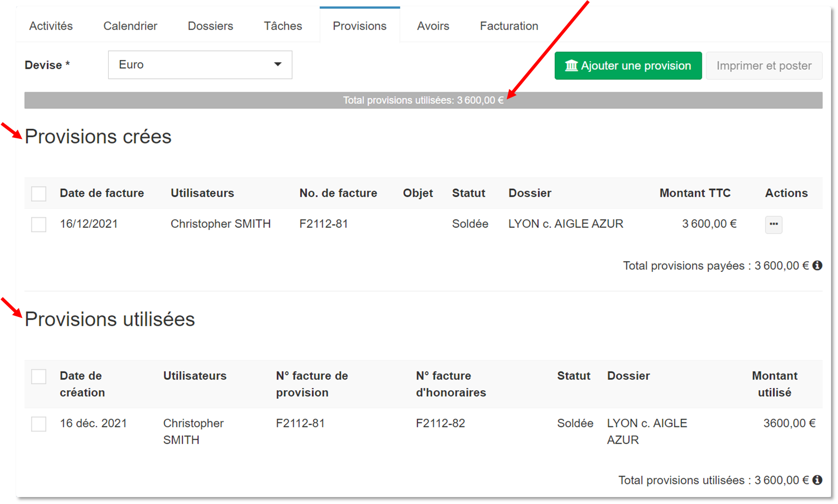838x504 pixels.
Task: Click the Utilisateurs header in Provisions crées
Action: [x=202, y=193]
